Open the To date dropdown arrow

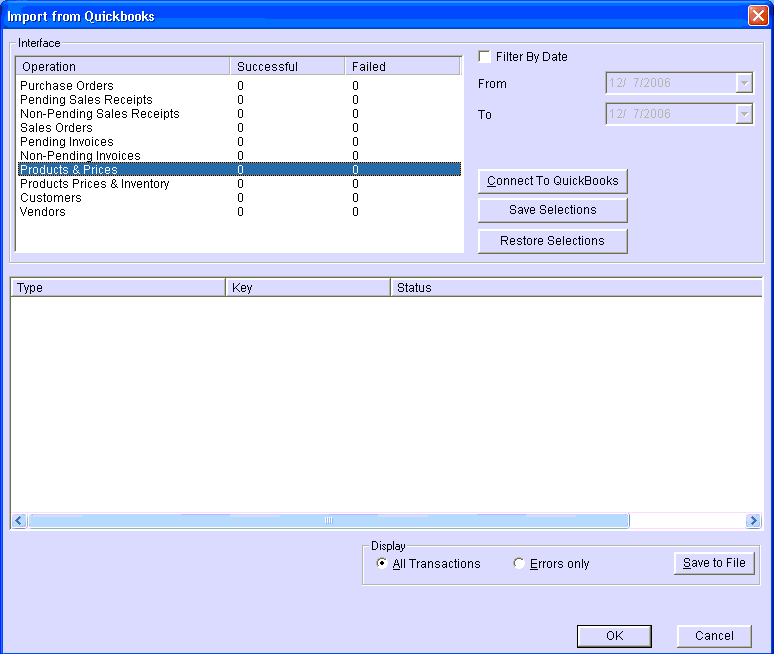coord(744,114)
